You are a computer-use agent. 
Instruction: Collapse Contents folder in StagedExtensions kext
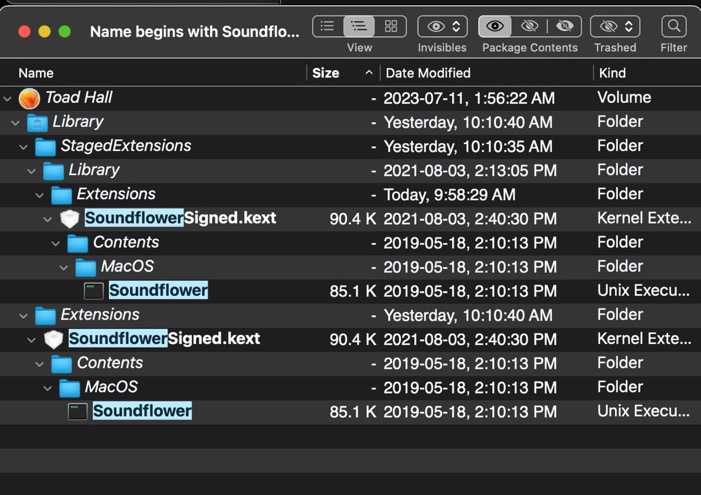[x=56, y=243]
